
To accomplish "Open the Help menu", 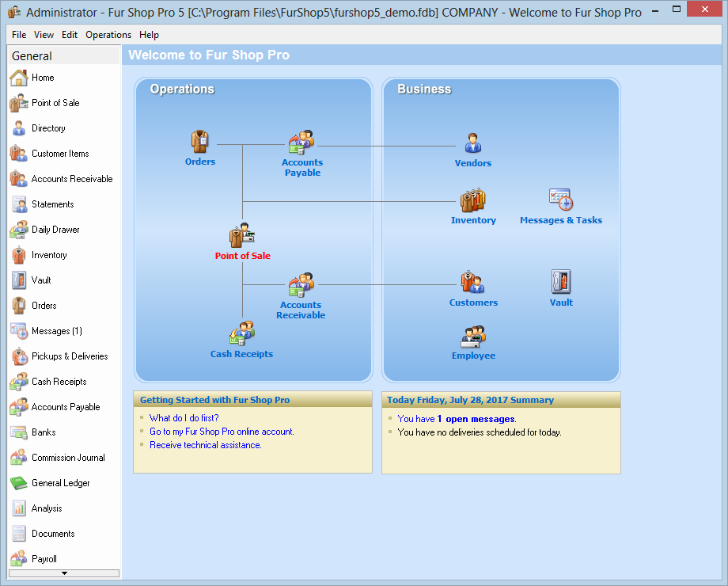I will point(149,35).
